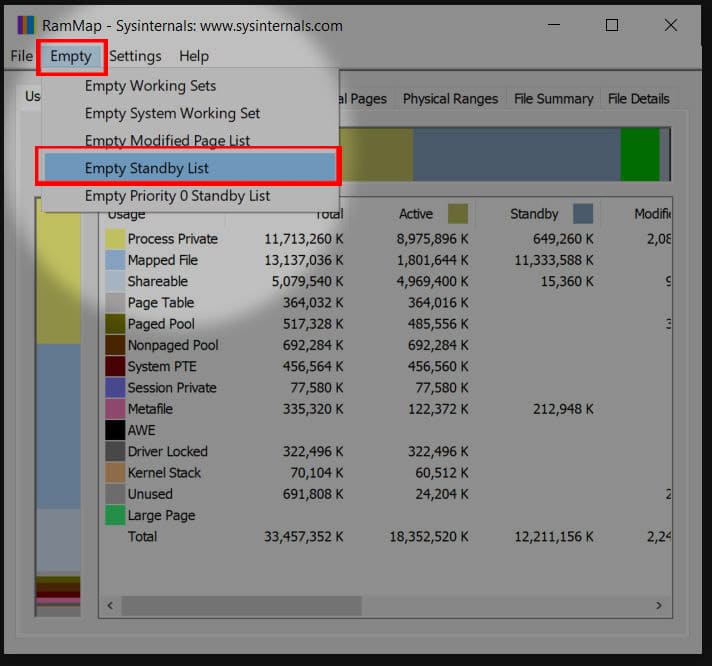Click the Process Private active value 8,975,896 K
712x666 pixels.
click(x=432, y=239)
